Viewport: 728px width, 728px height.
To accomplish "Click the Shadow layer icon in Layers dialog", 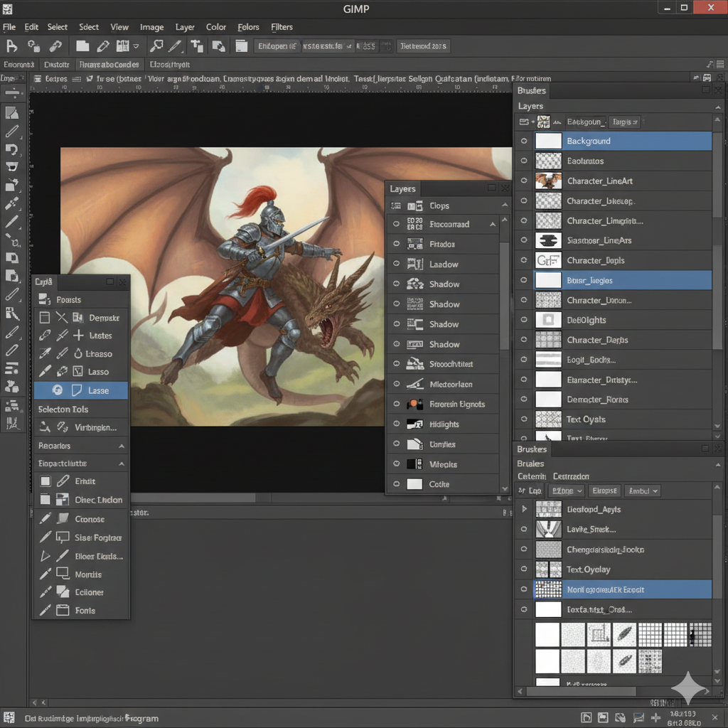I will coord(415,284).
